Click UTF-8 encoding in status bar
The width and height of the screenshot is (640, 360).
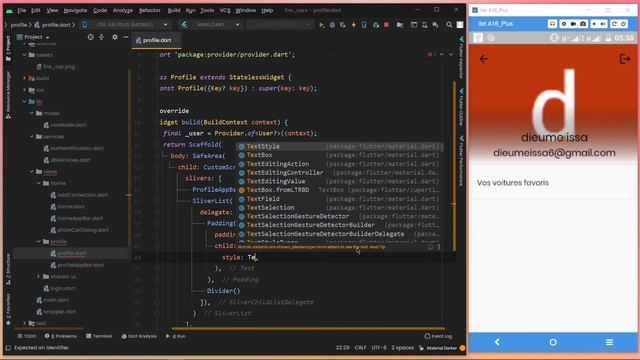pyautogui.click(x=379, y=348)
